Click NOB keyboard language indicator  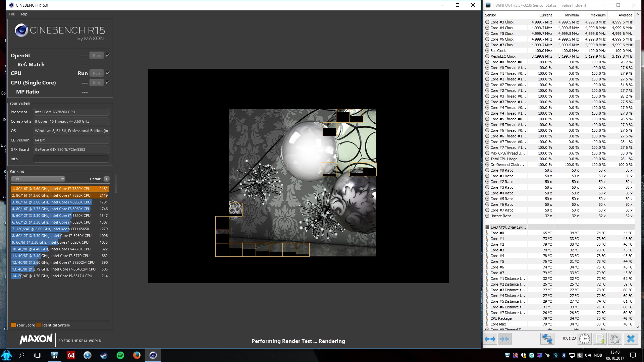598,355
